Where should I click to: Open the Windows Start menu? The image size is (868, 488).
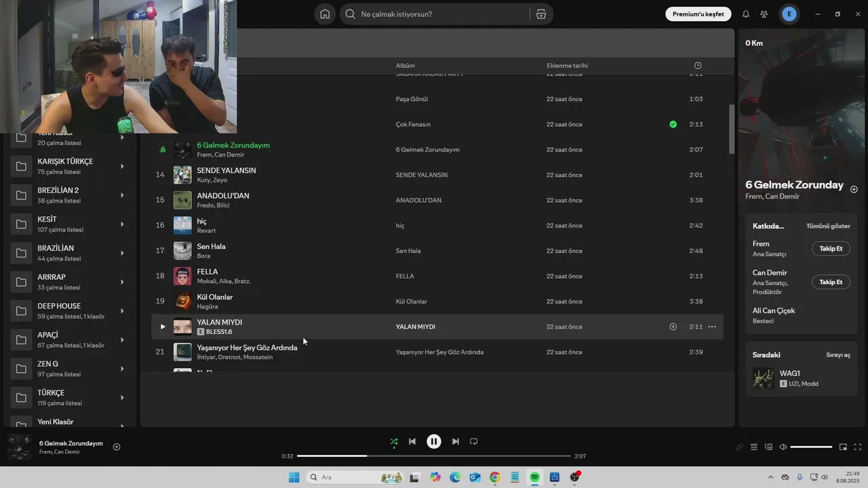click(x=294, y=477)
